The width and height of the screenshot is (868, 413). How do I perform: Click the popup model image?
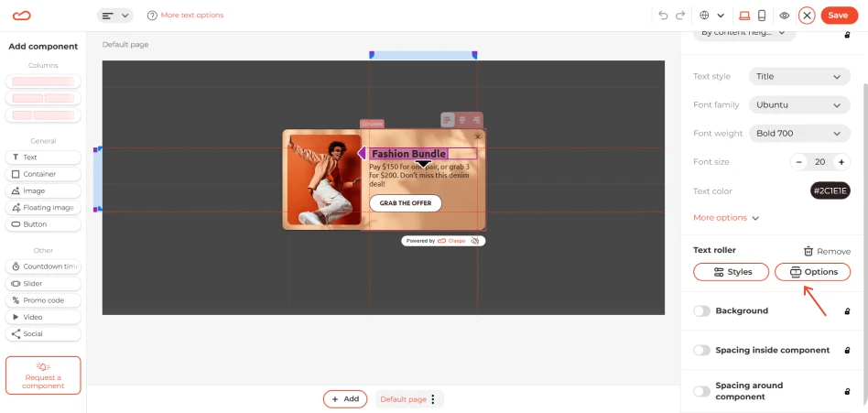coord(324,179)
